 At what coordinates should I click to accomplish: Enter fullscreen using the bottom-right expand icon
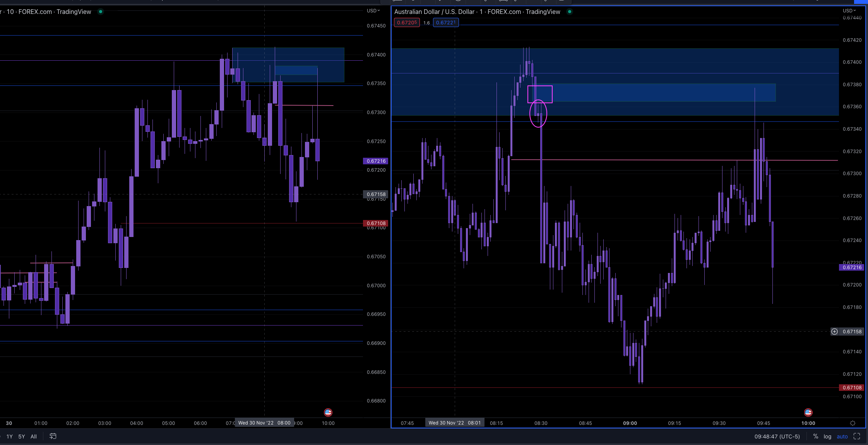coord(857,436)
